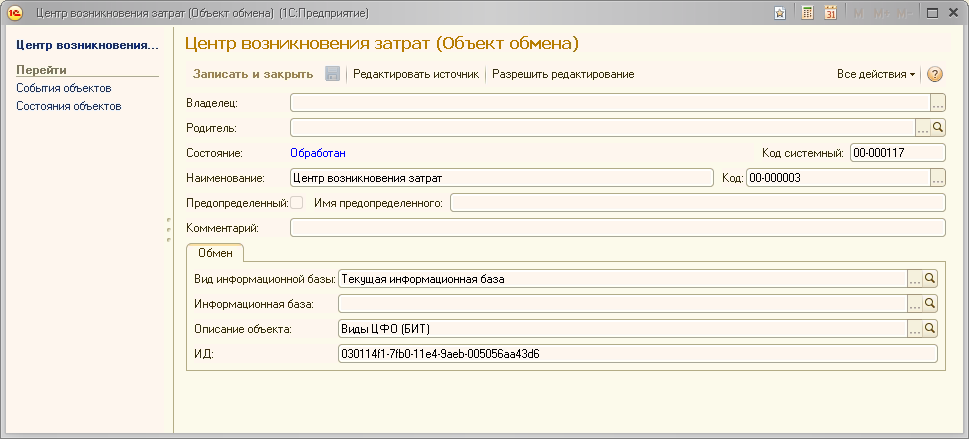Click ellipsis selector for Описание объекта
This screenshot has height=439, width=969.
pyautogui.click(x=914, y=328)
